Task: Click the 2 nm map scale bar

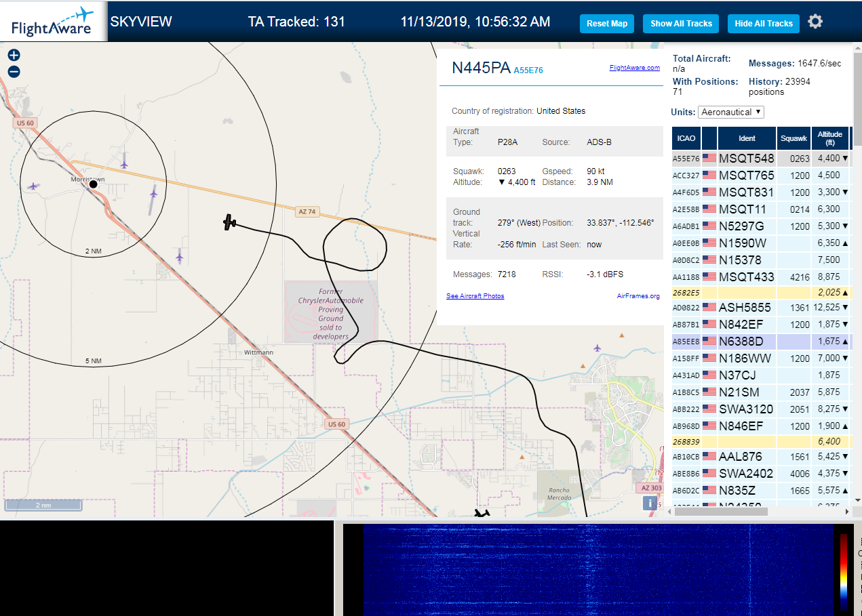Action: [x=43, y=506]
